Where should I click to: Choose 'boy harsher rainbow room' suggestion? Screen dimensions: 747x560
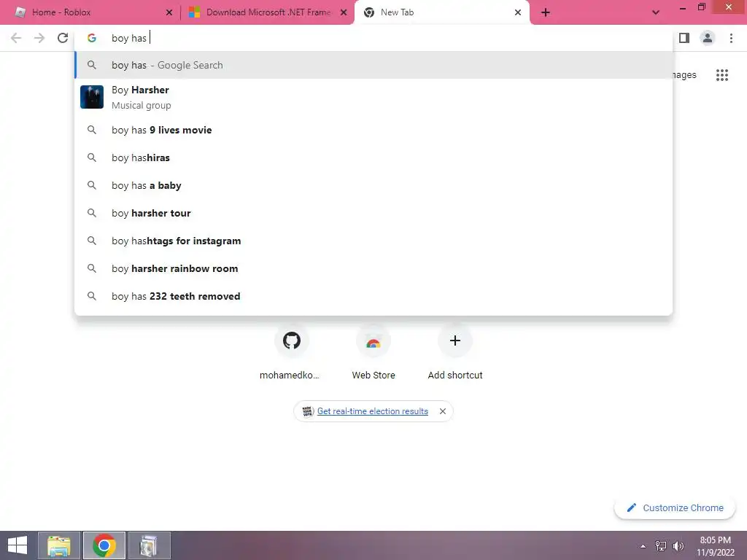(373, 268)
